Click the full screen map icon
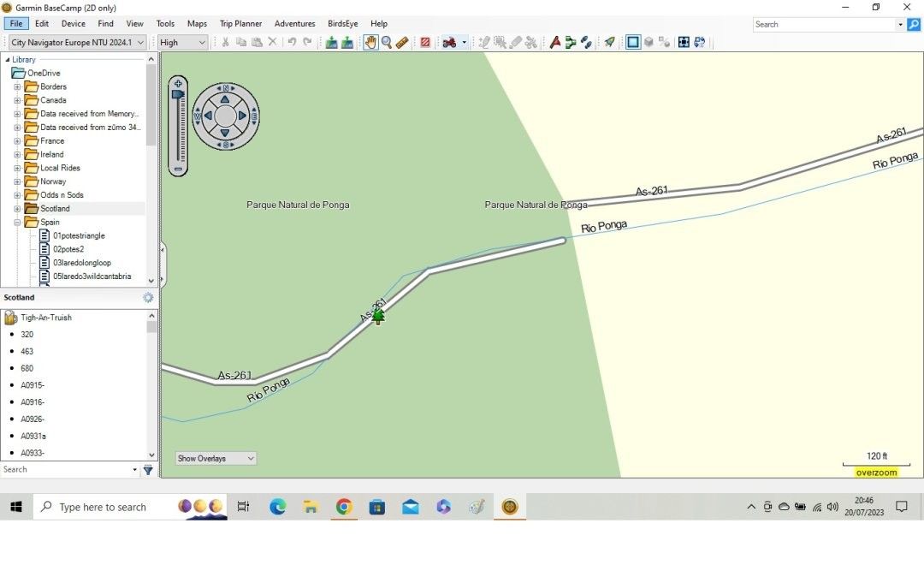This screenshot has height=571, width=924. point(684,43)
